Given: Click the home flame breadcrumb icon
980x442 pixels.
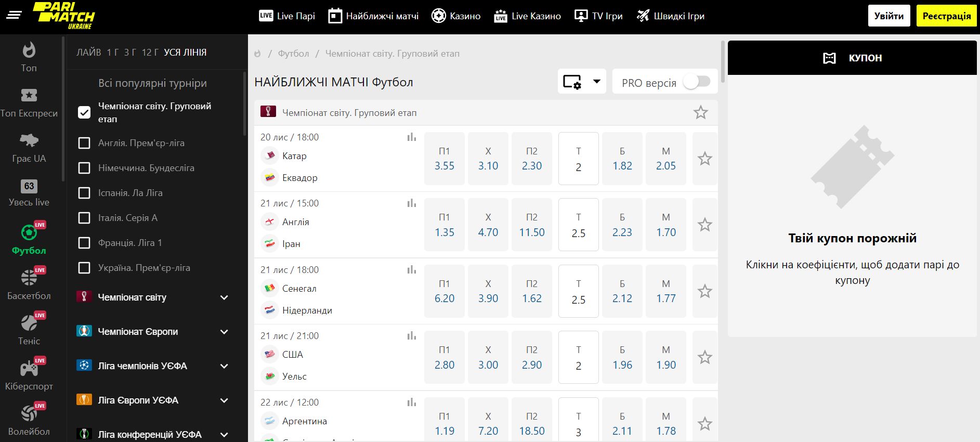Looking at the screenshot, I should pyautogui.click(x=257, y=54).
